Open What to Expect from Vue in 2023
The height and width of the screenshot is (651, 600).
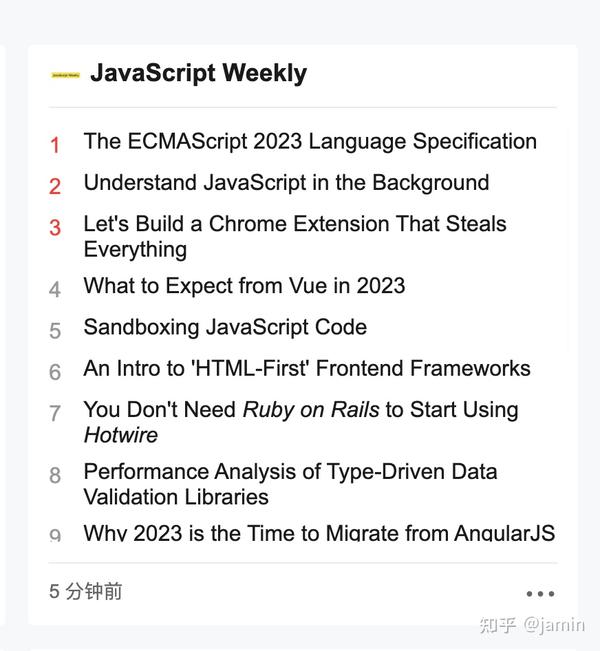coord(244,286)
